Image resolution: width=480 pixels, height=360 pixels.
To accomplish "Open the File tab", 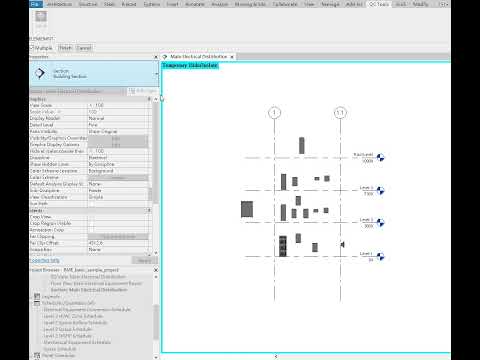I will pyautogui.click(x=36, y=4).
